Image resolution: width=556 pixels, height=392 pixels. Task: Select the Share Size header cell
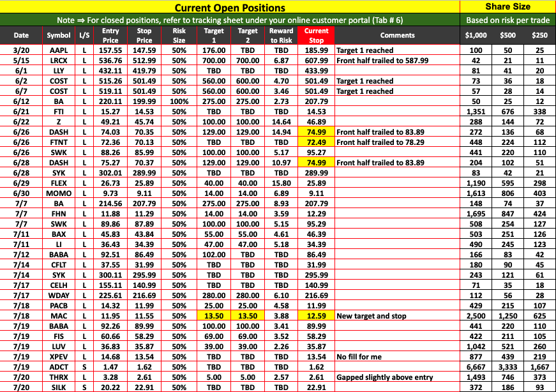tap(507, 7)
